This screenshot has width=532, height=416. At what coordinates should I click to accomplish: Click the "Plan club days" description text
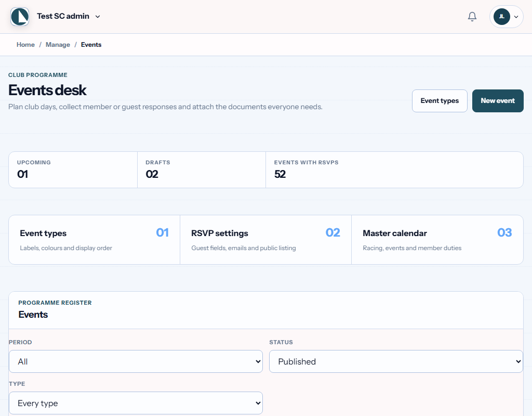[x=165, y=107]
